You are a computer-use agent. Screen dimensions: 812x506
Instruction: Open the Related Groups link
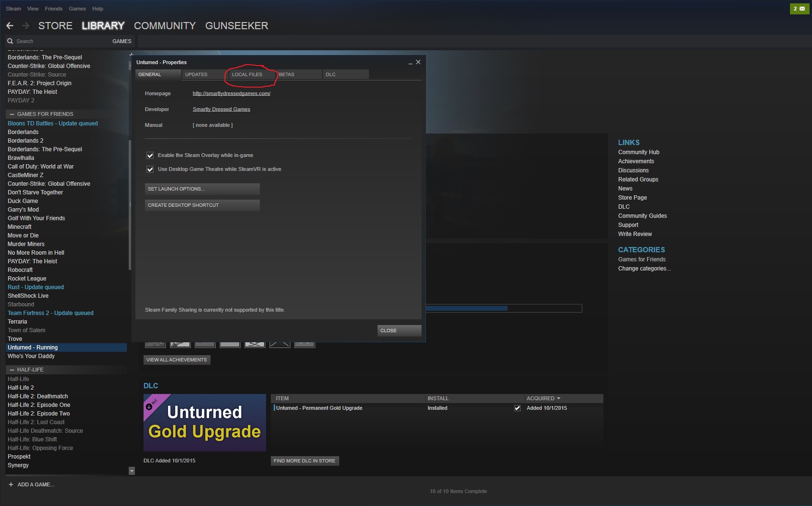pyautogui.click(x=638, y=180)
